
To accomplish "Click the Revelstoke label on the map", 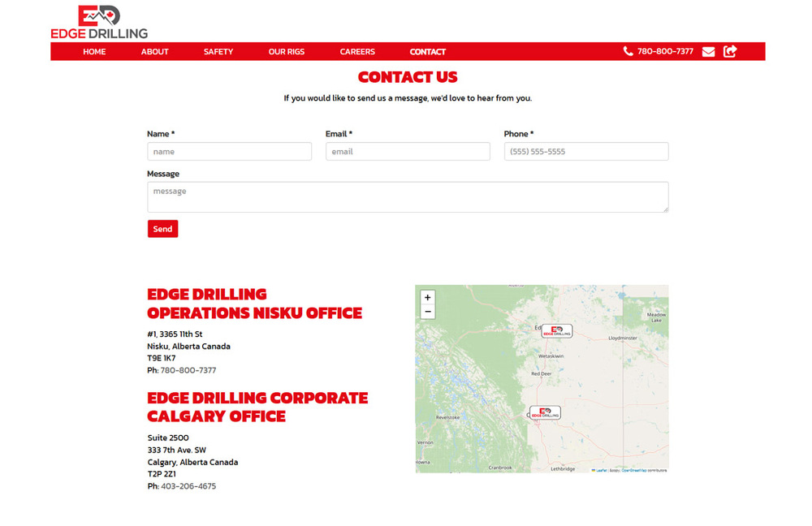I will (447, 416).
